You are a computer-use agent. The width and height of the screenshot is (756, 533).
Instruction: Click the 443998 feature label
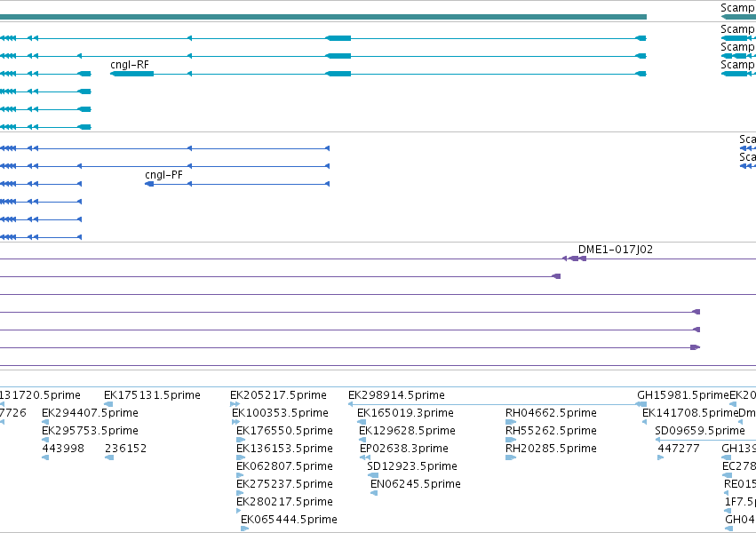coord(63,449)
